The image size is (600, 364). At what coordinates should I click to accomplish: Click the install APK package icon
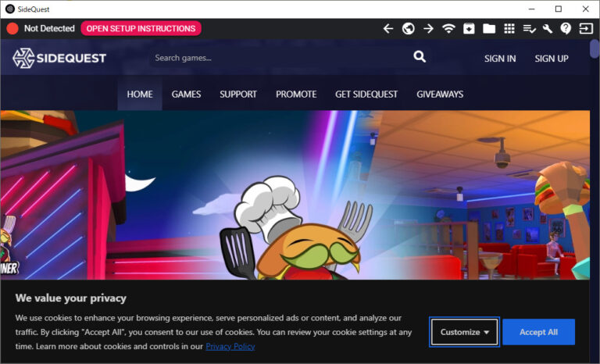pos(469,29)
